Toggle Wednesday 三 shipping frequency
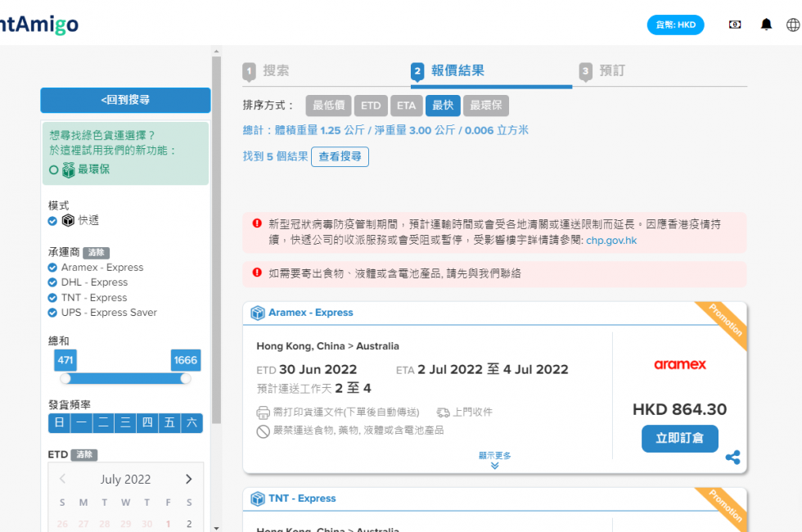 click(x=125, y=423)
